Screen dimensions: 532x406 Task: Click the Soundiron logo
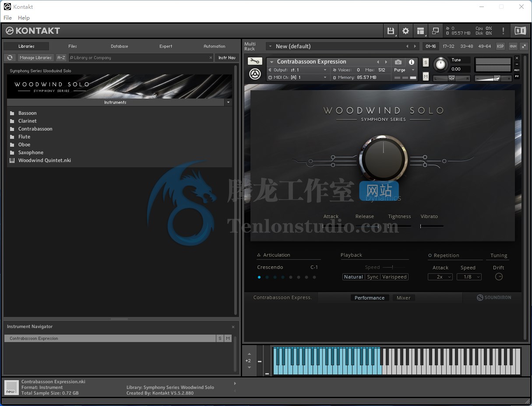[494, 297]
